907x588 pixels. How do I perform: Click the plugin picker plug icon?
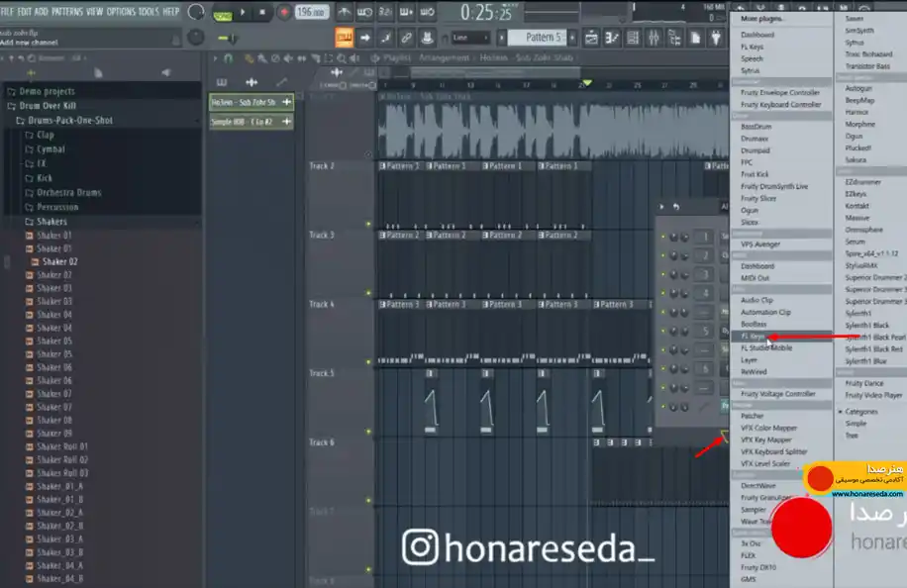click(716, 39)
